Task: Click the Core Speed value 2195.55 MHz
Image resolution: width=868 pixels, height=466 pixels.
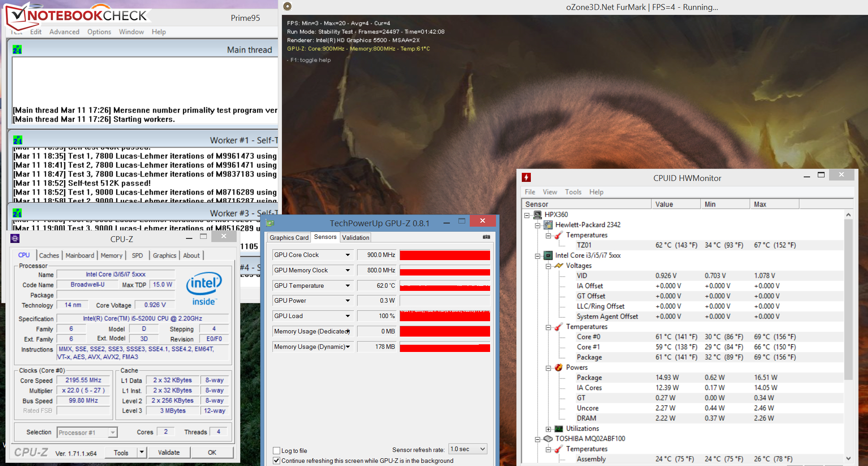Action: click(83, 380)
